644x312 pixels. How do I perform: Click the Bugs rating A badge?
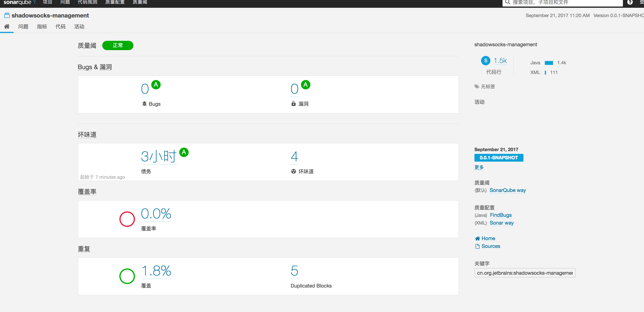point(156,85)
